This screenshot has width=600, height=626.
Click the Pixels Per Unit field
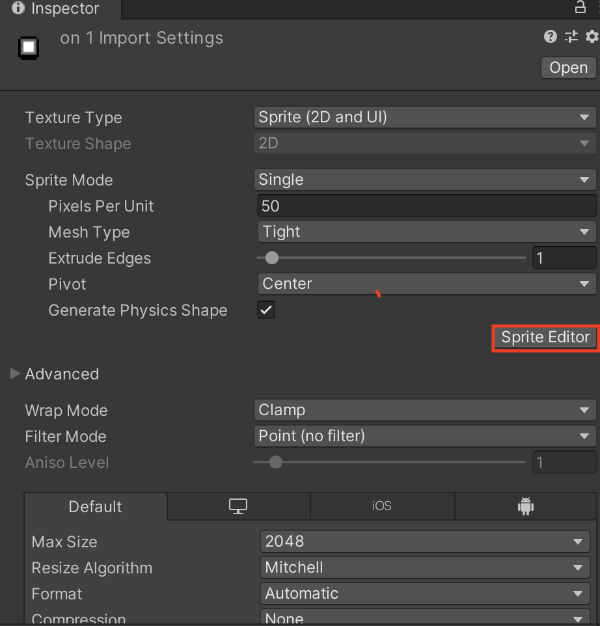click(x=427, y=206)
